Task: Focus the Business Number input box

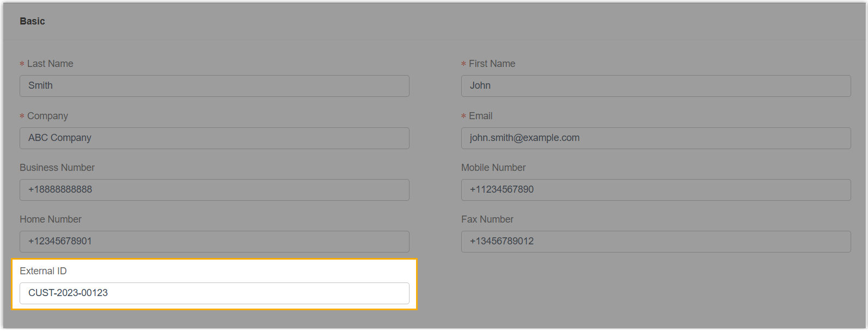Action: [214, 190]
